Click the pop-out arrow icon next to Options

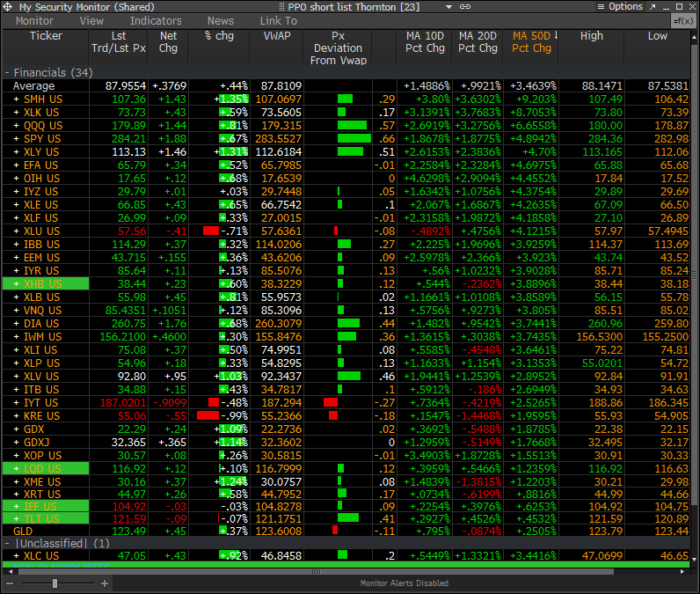point(653,7)
